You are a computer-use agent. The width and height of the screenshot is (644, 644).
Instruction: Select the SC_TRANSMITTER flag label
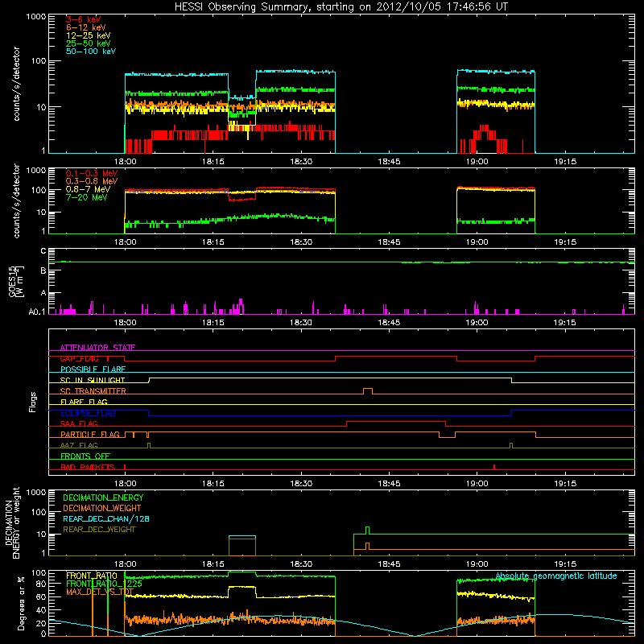pos(93,391)
